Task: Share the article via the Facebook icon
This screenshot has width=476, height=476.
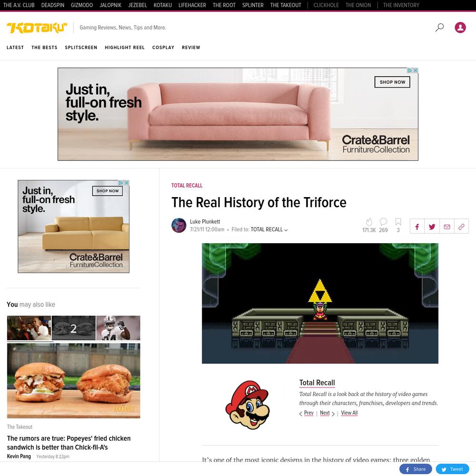Action: [x=417, y=227]
